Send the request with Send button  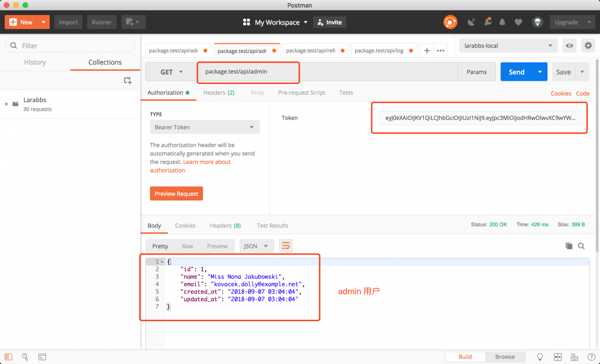pyautogui.click(x=517, y=72)
